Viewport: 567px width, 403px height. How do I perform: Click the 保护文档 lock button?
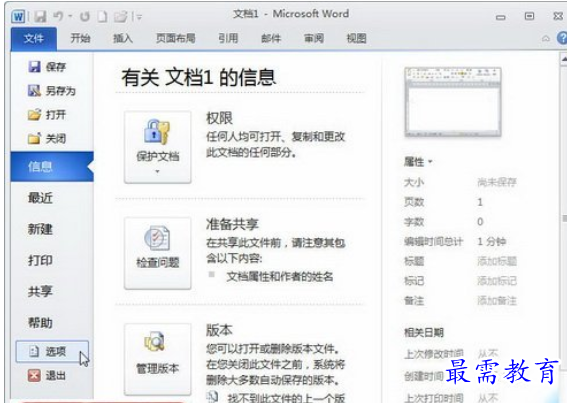point(158,147)
